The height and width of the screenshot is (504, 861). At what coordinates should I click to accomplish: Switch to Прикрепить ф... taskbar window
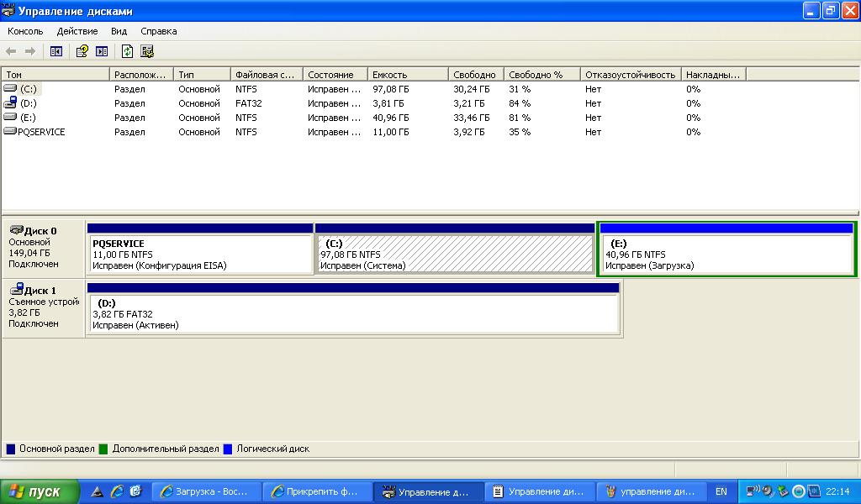click(x=317, y=491)
